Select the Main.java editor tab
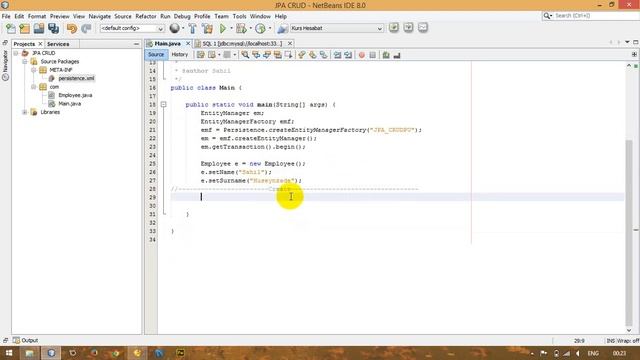Screen dimensions: 640x360 (x=167, y=43)
